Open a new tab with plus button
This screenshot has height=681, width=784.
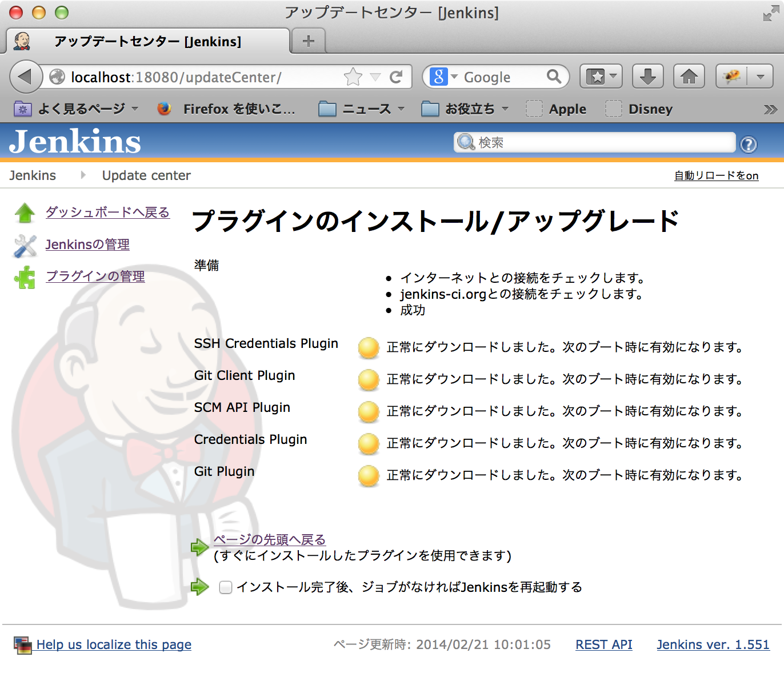click(309, 41)
